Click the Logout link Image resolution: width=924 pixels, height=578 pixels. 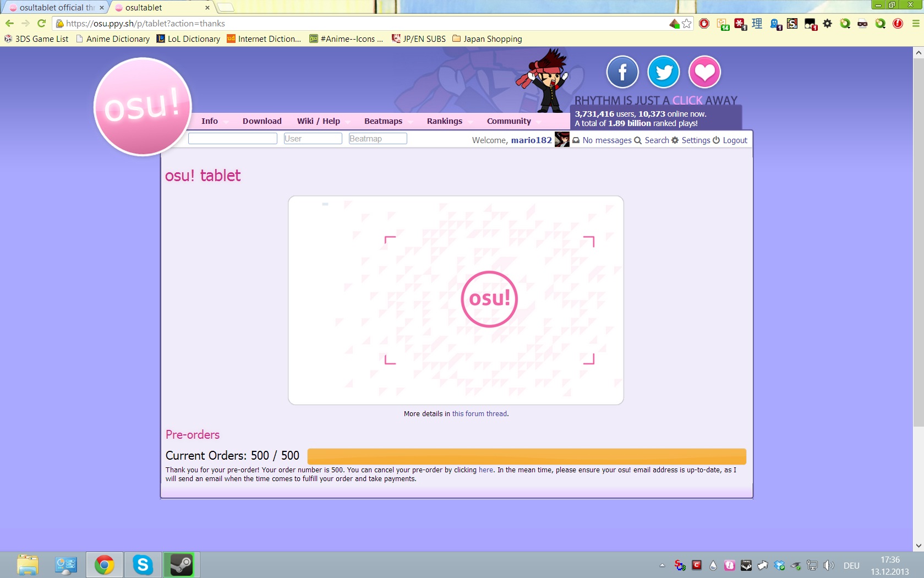click(x=735, y=140)
